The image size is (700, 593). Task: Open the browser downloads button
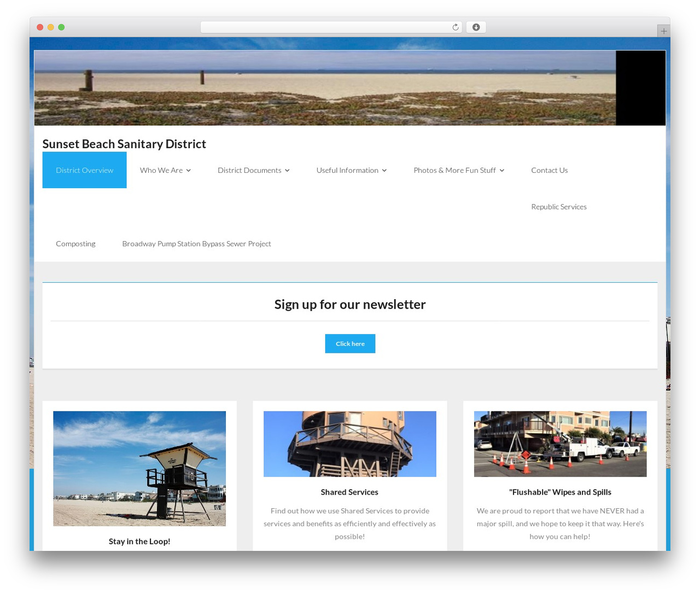tap(476, 27)
